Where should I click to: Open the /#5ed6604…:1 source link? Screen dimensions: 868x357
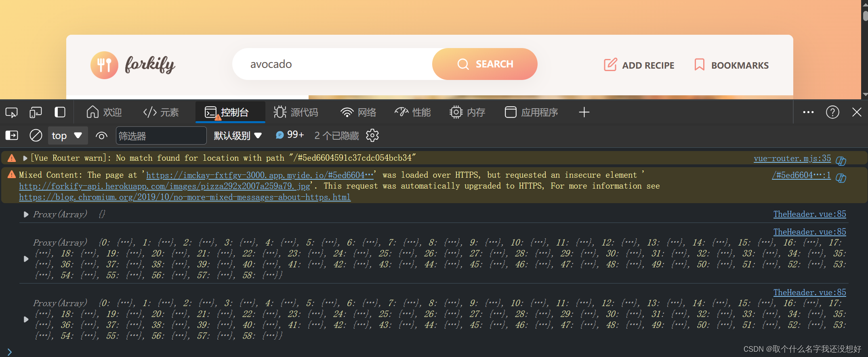point(801,175)
